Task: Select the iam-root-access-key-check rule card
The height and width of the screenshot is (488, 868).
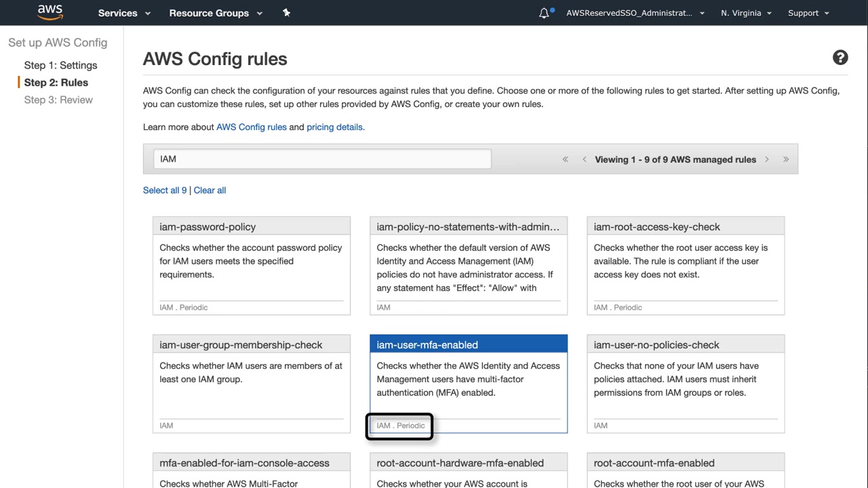Action: click(685, 265)
